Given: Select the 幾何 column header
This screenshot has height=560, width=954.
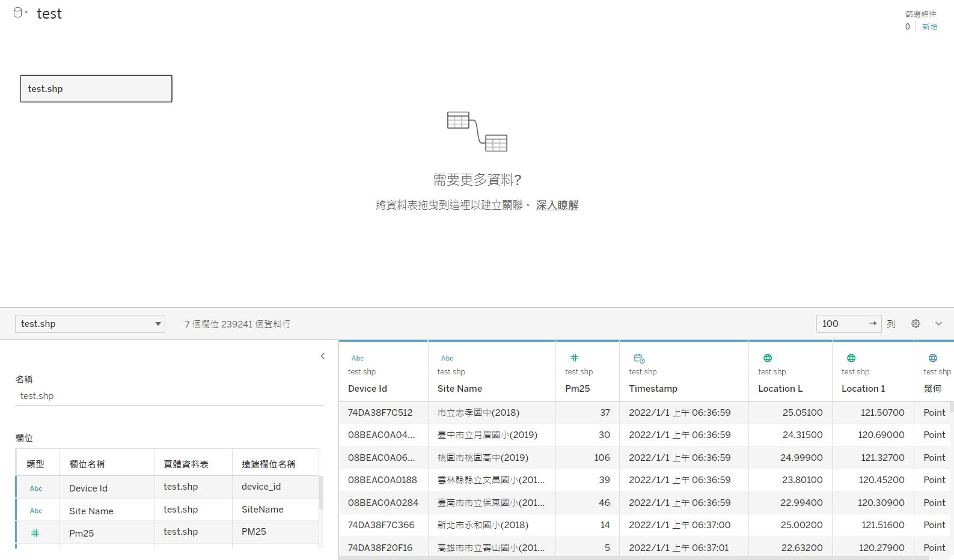Looking at the screenshot, I should [x=932, y=389].
